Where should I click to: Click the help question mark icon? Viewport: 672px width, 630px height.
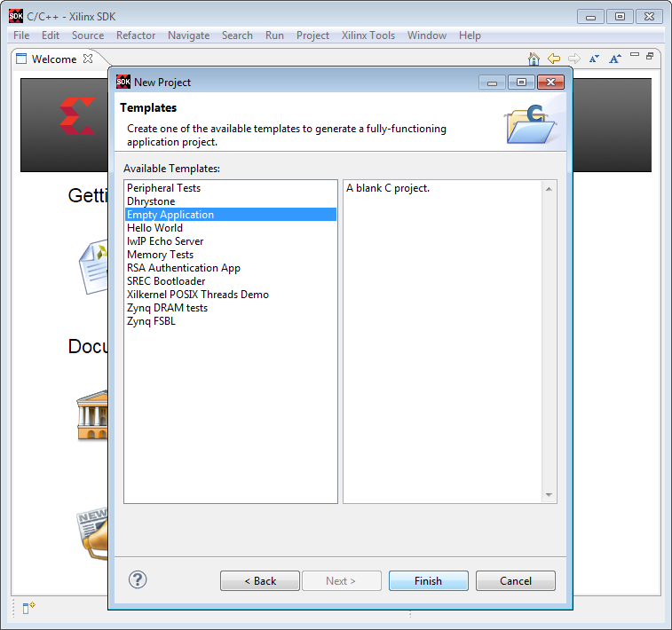(138, 580)
